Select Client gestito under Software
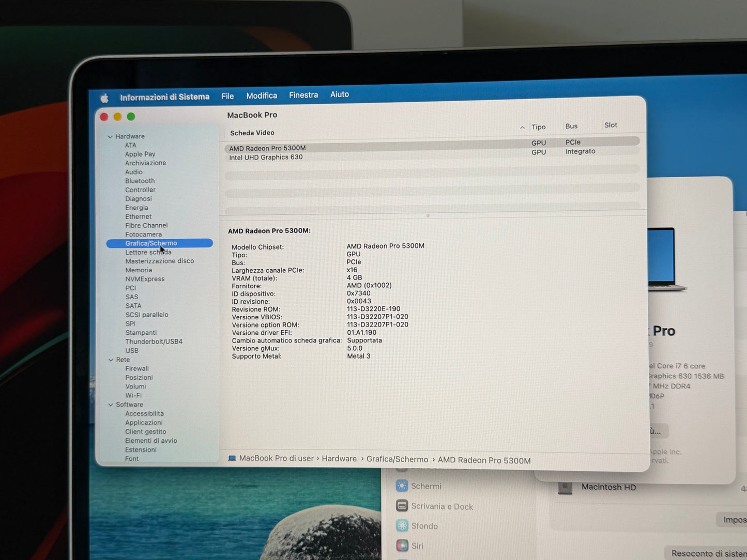This screenshot has width=747, height=560. (146, 432)
